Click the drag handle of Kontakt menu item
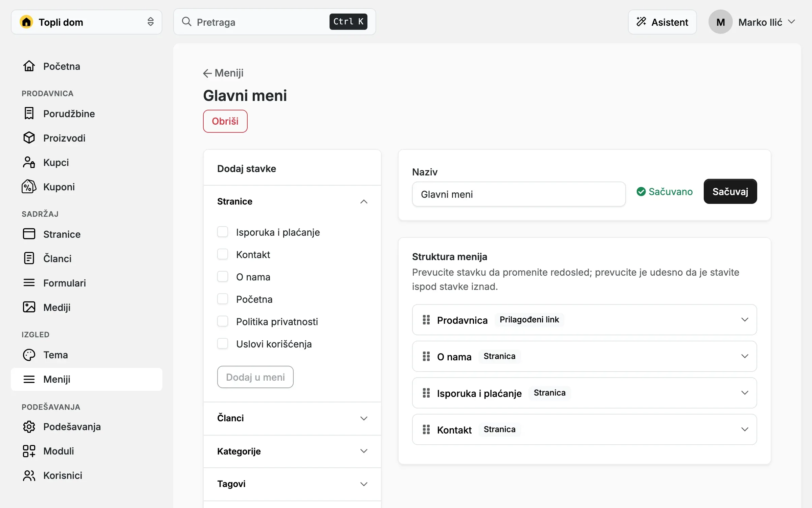The image size is (812, 508). pyautogui.click(x=426, y=429)
